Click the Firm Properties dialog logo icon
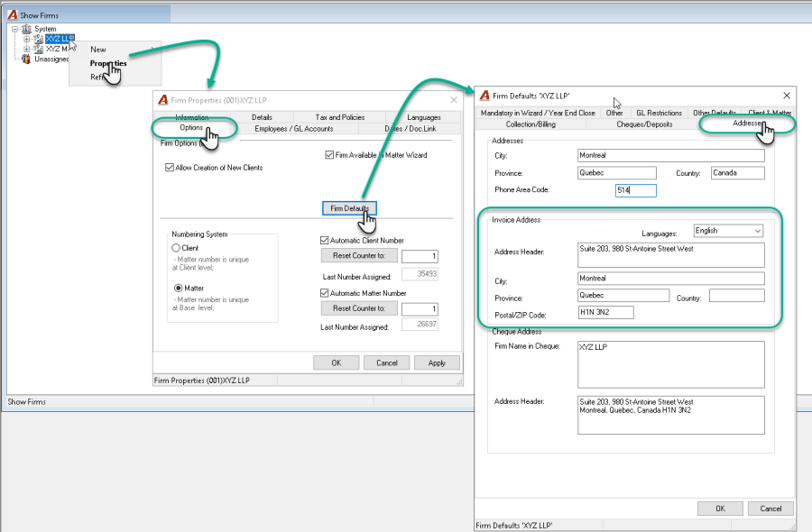 [x=163, y=100]
